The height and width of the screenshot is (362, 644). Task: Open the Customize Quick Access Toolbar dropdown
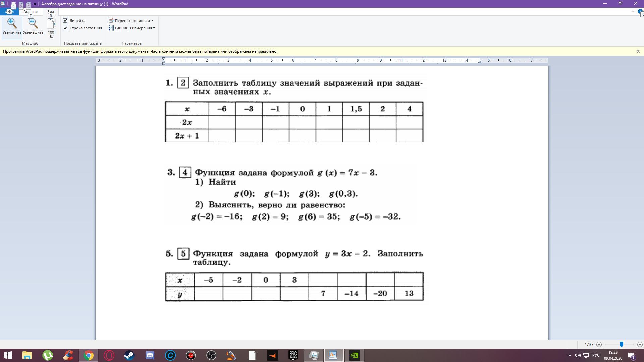click(35, 4)
